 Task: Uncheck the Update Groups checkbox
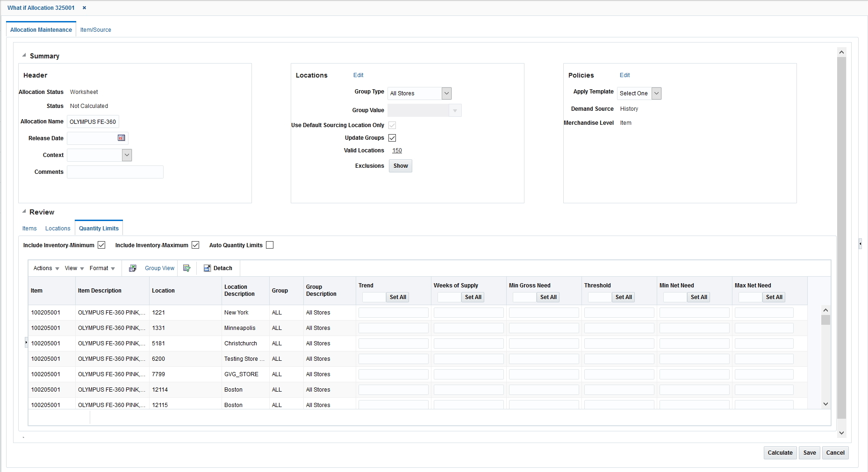coord(392,137)
